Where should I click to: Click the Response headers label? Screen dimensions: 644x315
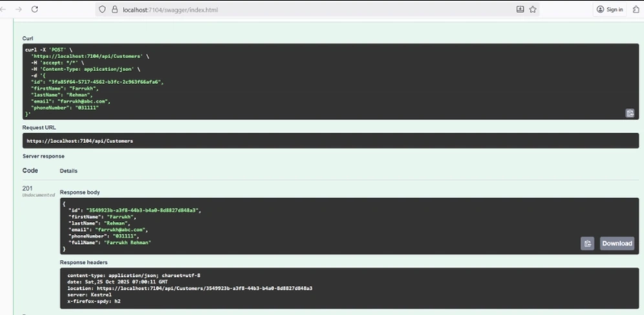(84, 263)
